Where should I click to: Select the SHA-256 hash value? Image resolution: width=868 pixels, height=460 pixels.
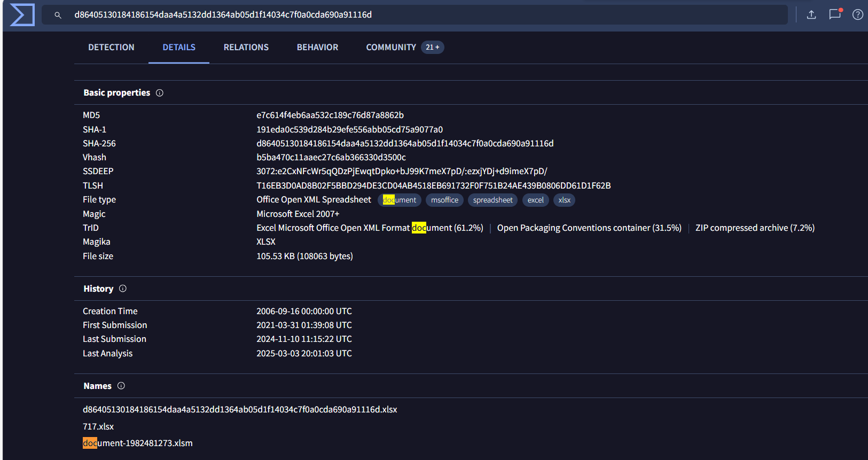405,143
